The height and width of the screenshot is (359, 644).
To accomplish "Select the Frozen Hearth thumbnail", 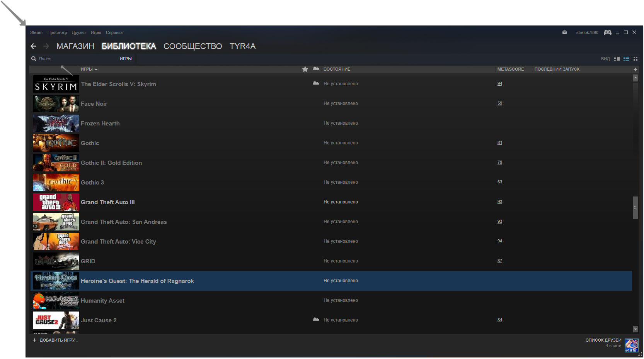I will pos(56,123).
